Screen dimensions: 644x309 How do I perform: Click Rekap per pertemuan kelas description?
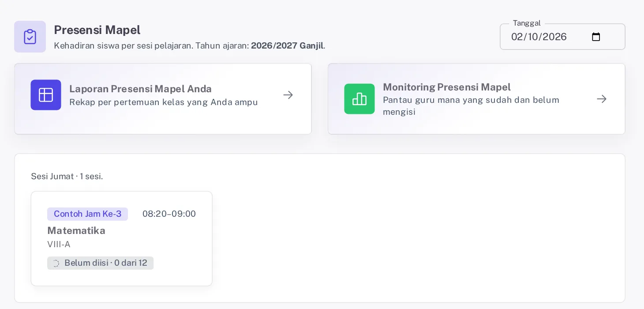click(x=164, y=102)
